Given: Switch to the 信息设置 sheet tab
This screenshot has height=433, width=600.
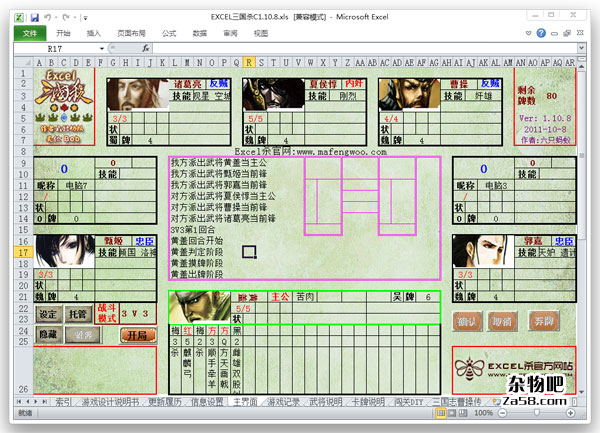Looking at the screenshot, I should 207,402.
